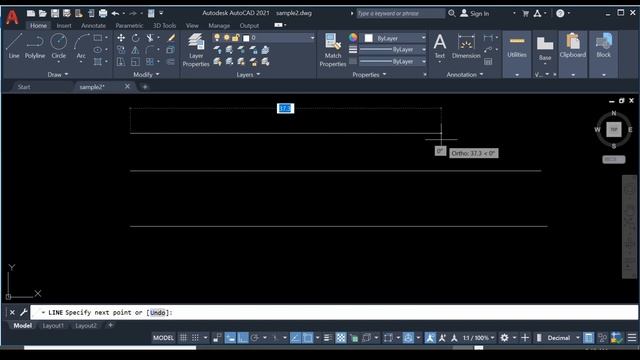This screenshot has height=360, width=640.
Task: Click the Erase tool icon
Action: pyautogui.click(x=171, y=38)
